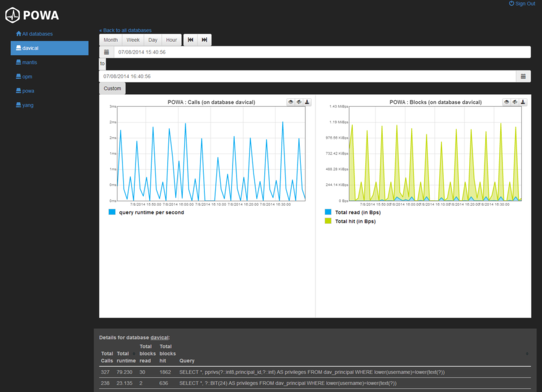The width and height of the screenshot is (542, 392).
Task: Toggle query runtime per second legend swatch
Action: pos(112,212)
